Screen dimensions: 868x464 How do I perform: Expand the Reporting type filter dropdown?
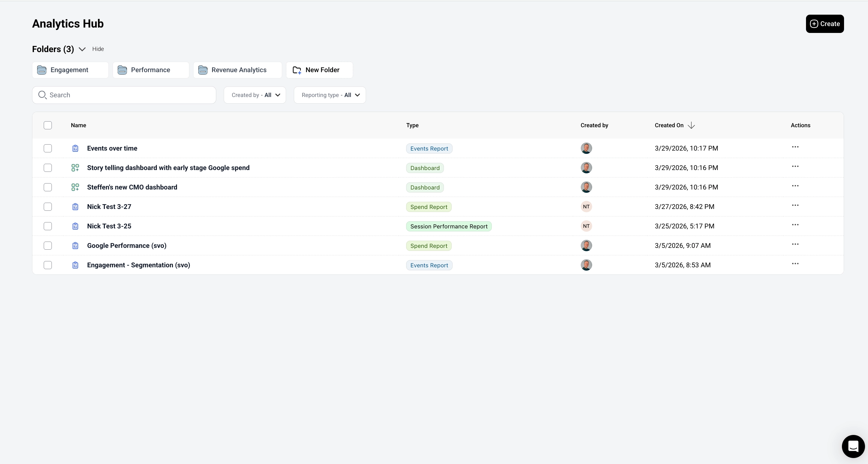[329, 95]
